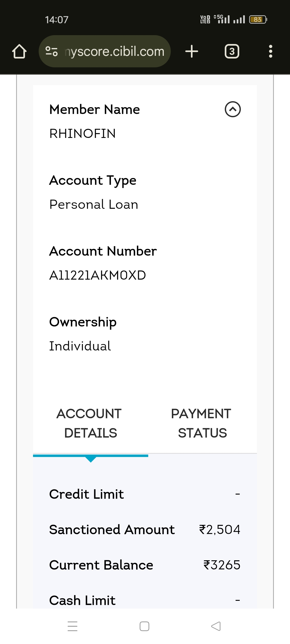Tap the Personal Loan account type text
Viewport: 290px width, 644px height.
pyautogui.click(x=94, y=204)
